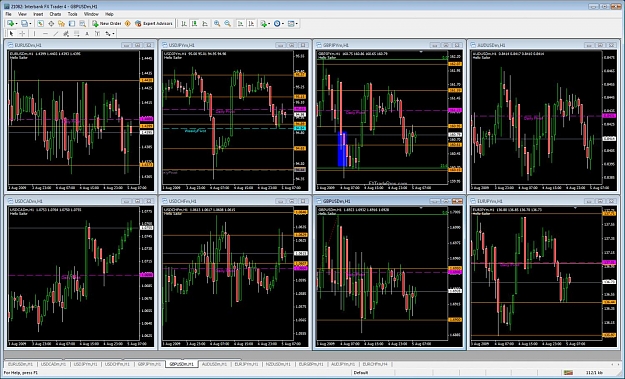This screenshot has height=379, width=625.
Task: Switch chart to Bar Chart mode
Action: click(x=184, y=24)
